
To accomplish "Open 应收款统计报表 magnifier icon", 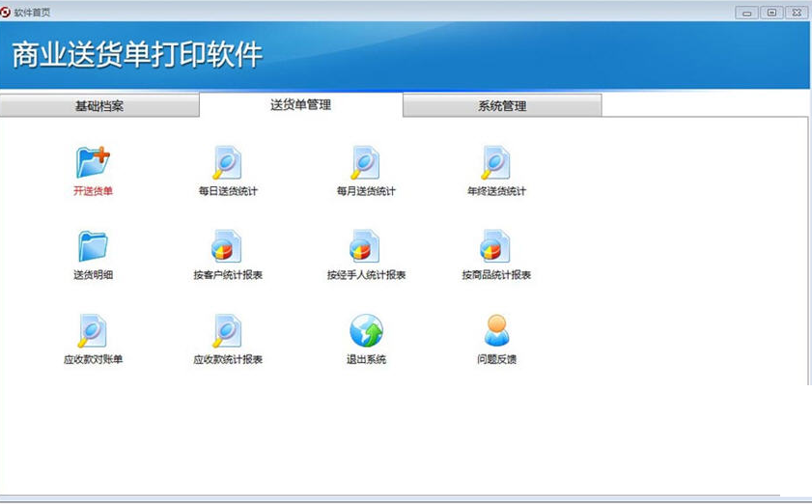I will [227, 330].
